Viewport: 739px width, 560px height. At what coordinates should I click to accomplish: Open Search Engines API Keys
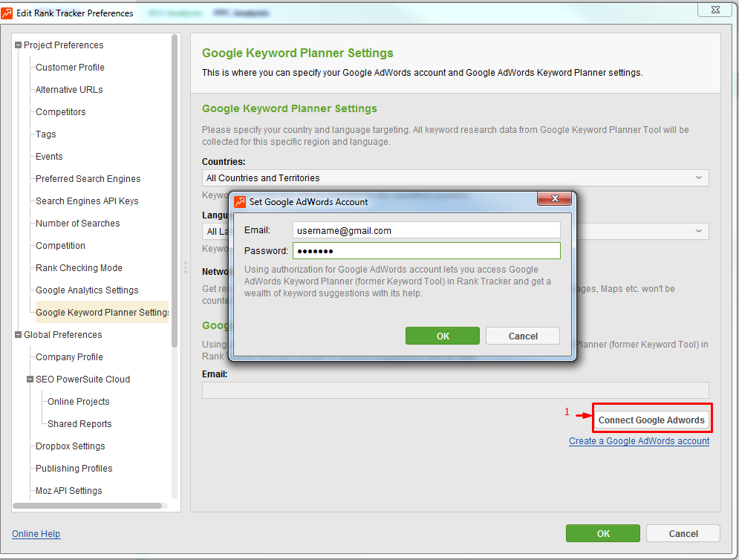pos(87,201)
